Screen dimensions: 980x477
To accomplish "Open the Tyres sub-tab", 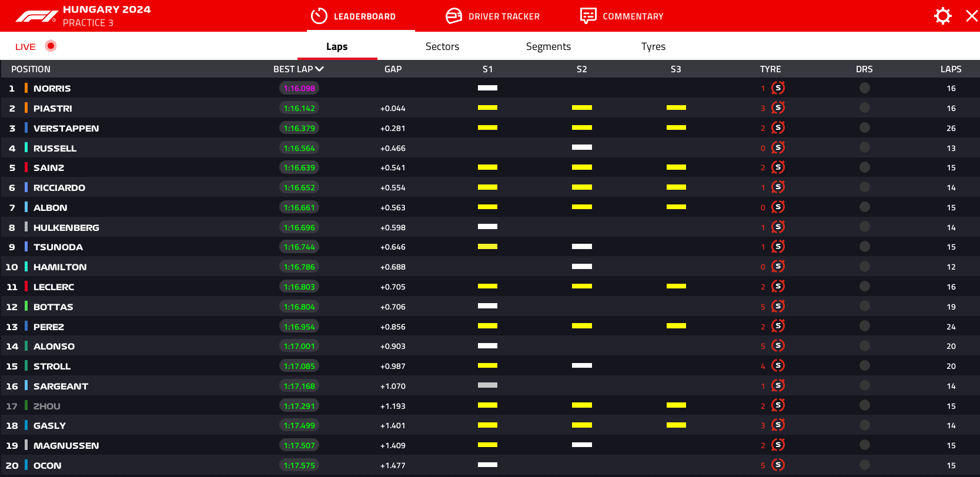I will [x=653, y=46].
